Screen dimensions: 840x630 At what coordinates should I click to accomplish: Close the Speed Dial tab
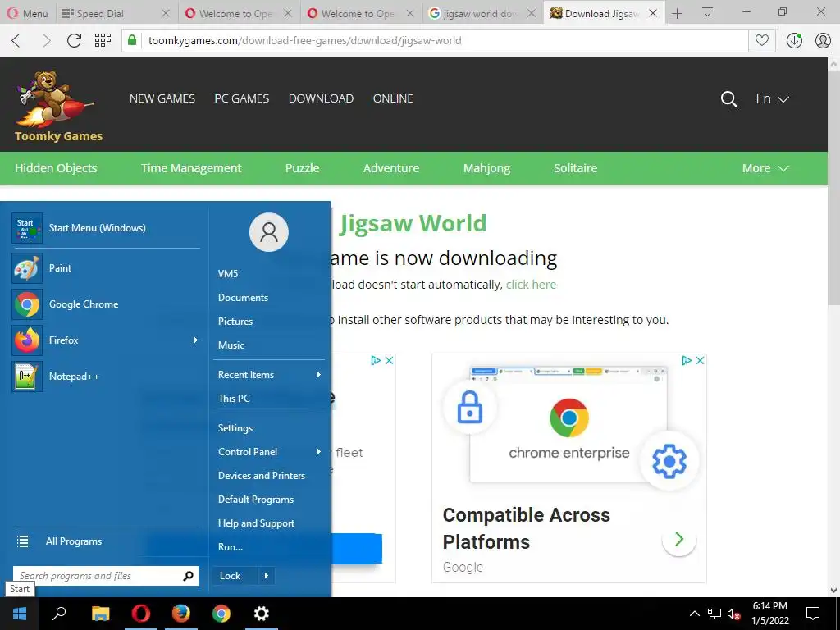[x=166, y=13]
